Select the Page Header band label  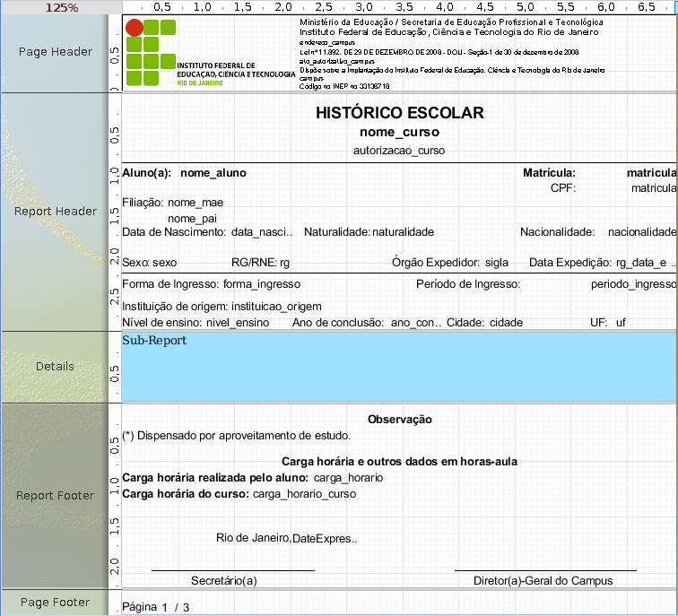coord(55,52)
